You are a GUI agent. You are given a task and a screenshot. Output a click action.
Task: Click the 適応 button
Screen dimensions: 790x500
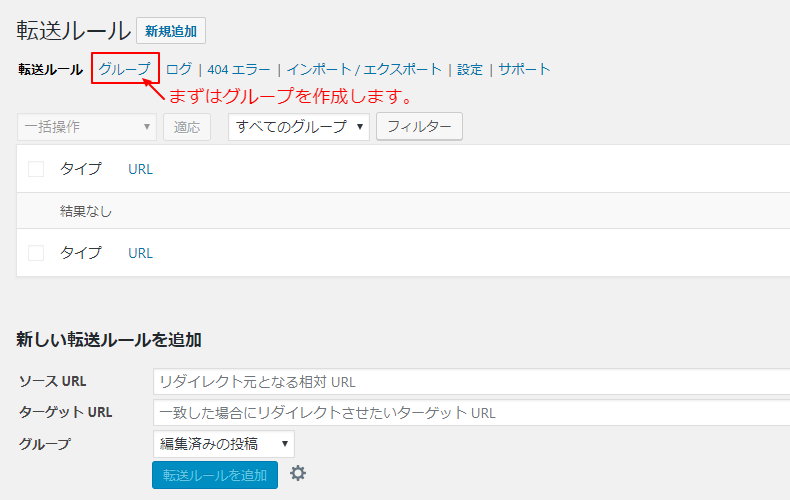pos(187,127)
